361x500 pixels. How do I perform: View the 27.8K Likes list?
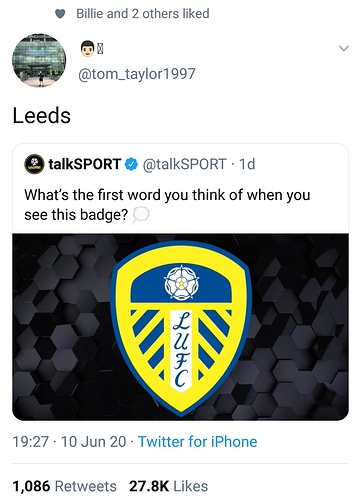169,486
